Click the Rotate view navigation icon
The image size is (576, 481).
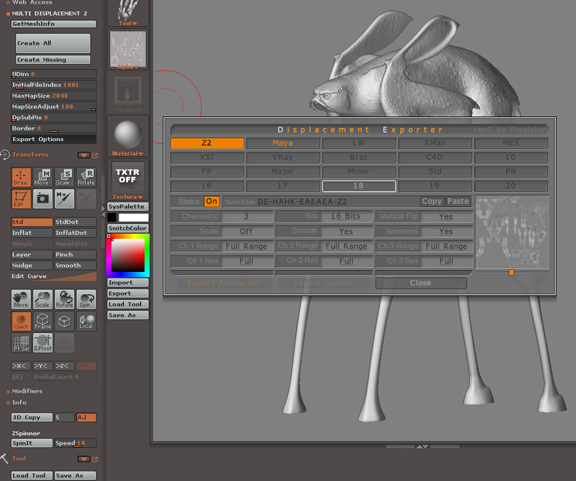[64, 299]
